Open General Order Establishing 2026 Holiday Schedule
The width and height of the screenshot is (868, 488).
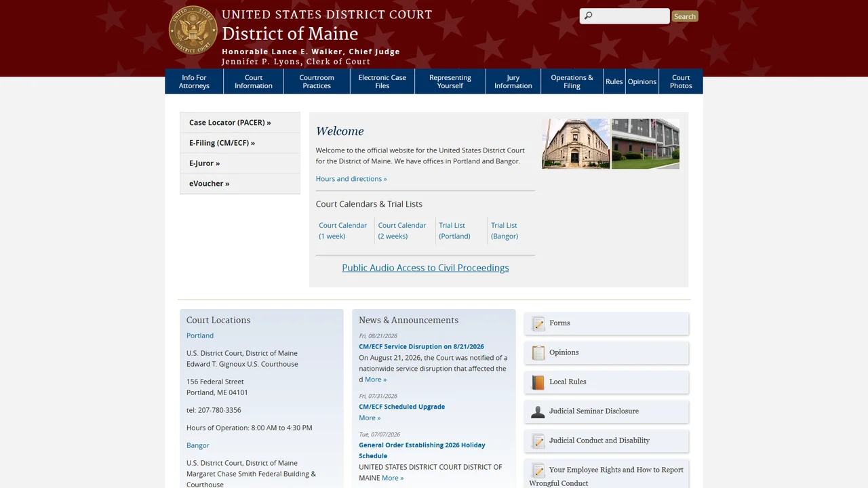(x=422, y=451)
